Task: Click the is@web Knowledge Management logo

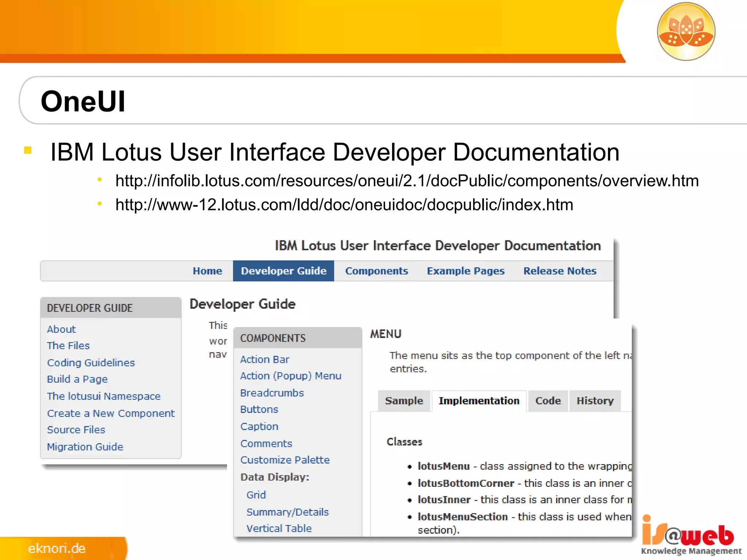Action: [x=691, y=535]
